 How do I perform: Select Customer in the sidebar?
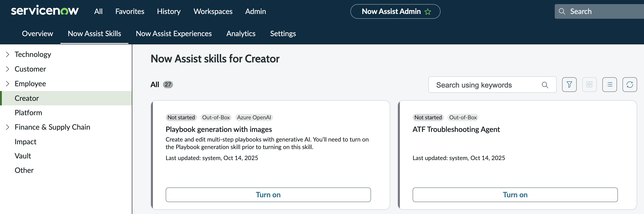(30, 69)
